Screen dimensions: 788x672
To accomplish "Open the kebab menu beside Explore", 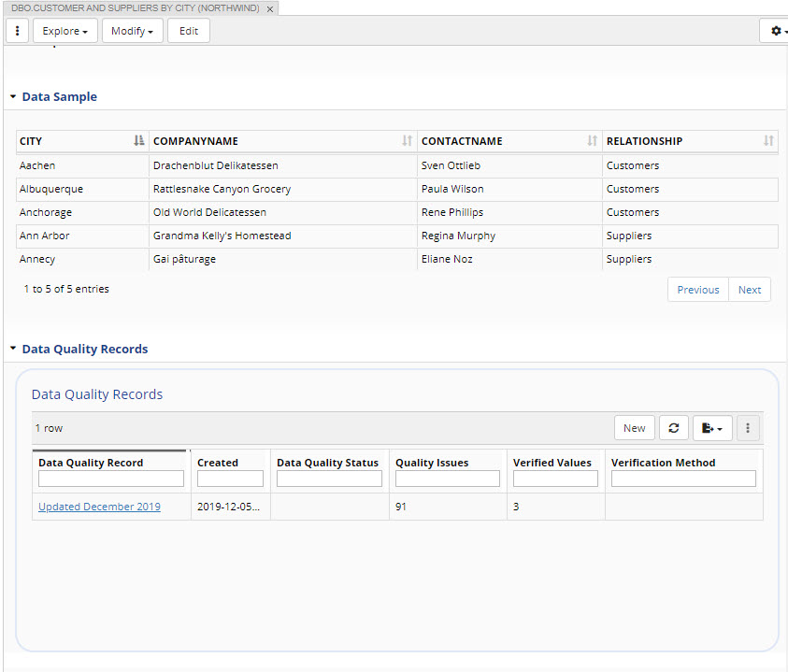I will pyautogui.click(x=17, y=30).
